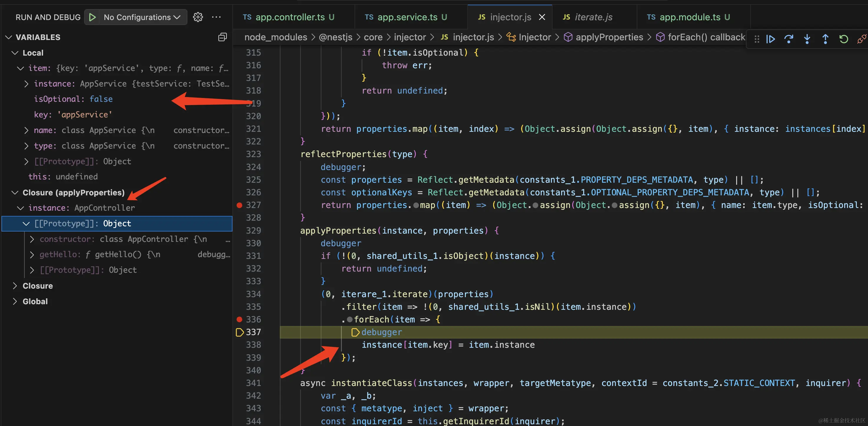This screenshot has height=426, width=868.
Task: Click line number 341 gutter
Action: point(253,383)
